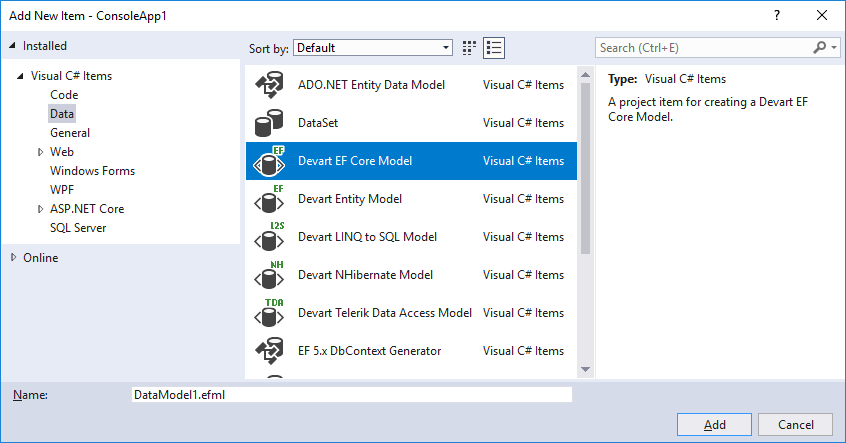
Task: Select the ASP.NET Core category label
Action: pos(87,209)
